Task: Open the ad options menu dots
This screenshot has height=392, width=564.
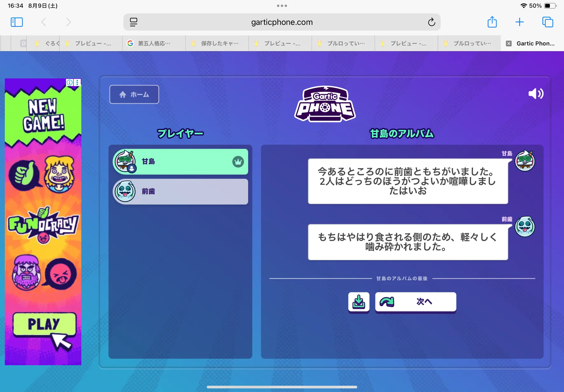Action: [x=77, y=82]
